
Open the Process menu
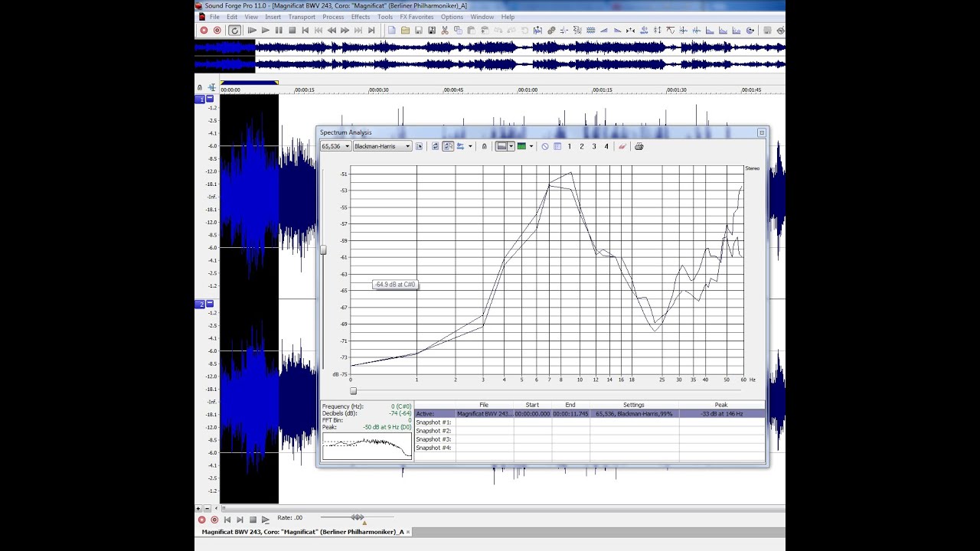click(333, 17)
